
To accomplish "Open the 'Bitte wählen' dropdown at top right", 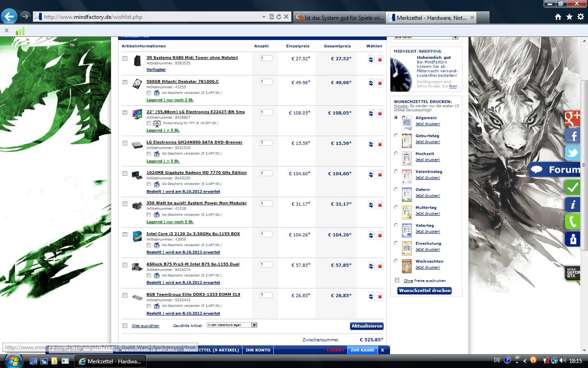I will (x=426, y=38).
